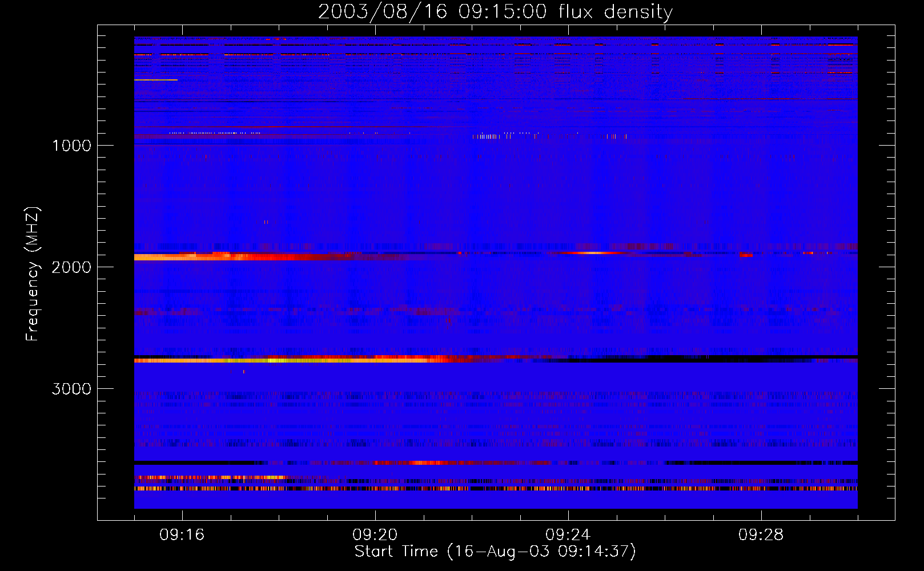The image size is (924, 571).
Task: Click the '1000' frequency tick label
Action: tap(71, 146)
